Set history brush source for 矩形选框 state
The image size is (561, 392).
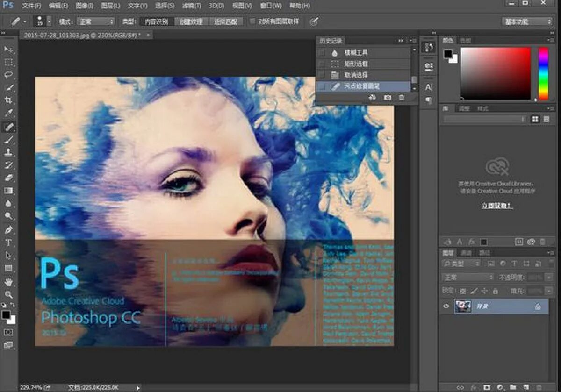click(321, 64)
